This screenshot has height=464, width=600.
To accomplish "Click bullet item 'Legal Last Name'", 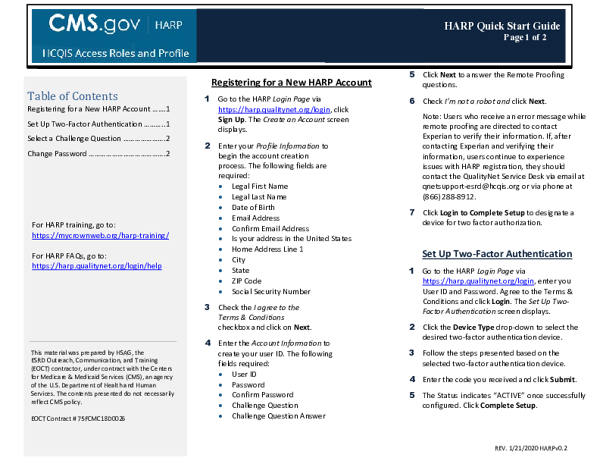I will pyautogui.click(x=259, y=197).
